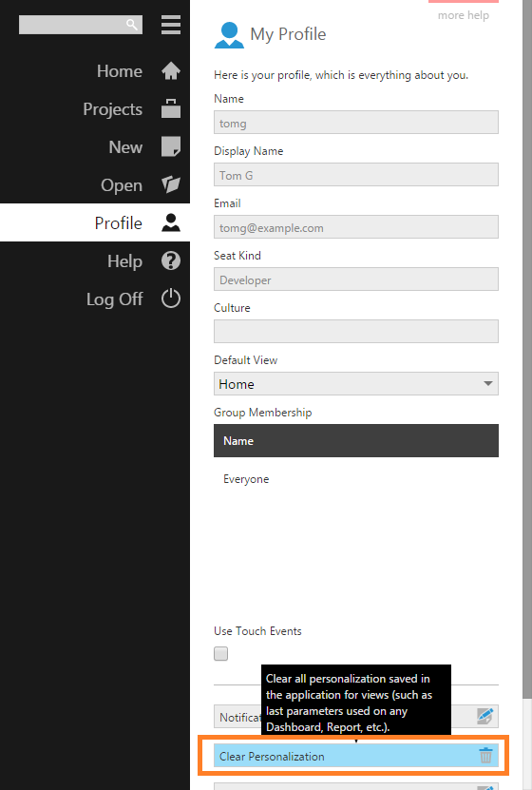The image size is (532, 790).
Task: Click the sidebar search box
Action: point(81,25)
